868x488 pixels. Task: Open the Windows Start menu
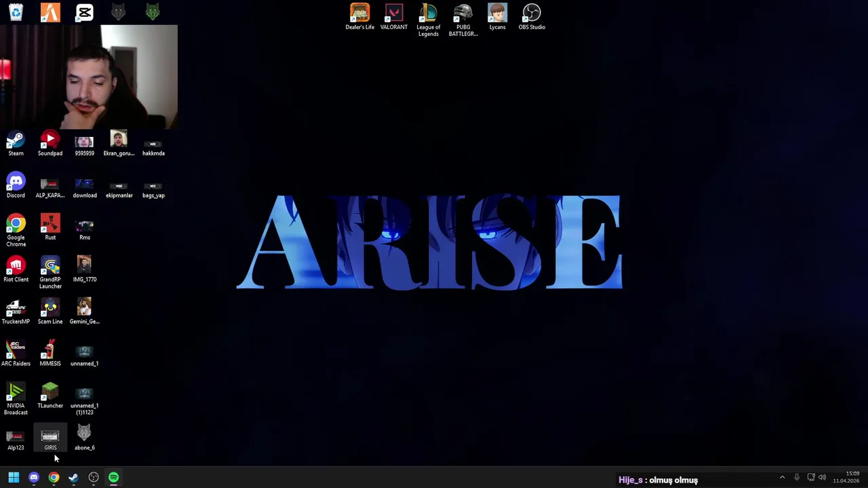[x=14, y=478]
